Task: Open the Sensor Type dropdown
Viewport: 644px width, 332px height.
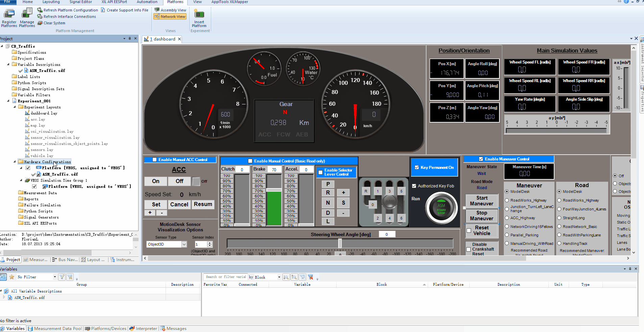Action: click(x=184, y=244)
